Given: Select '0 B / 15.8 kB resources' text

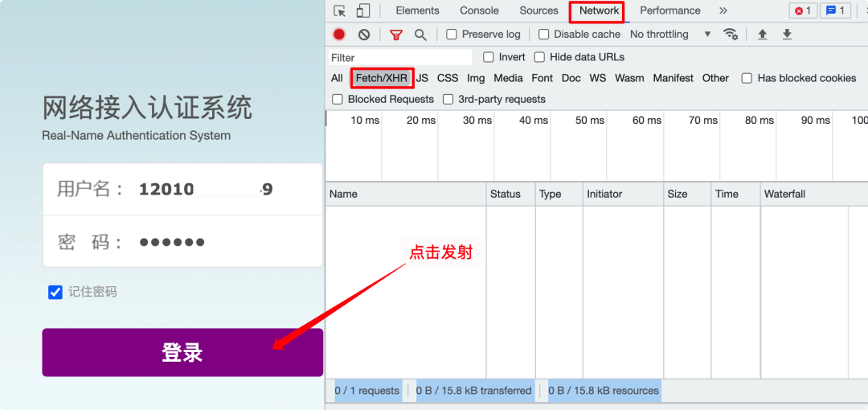Looking at the screenshot, I should [604, 391].
